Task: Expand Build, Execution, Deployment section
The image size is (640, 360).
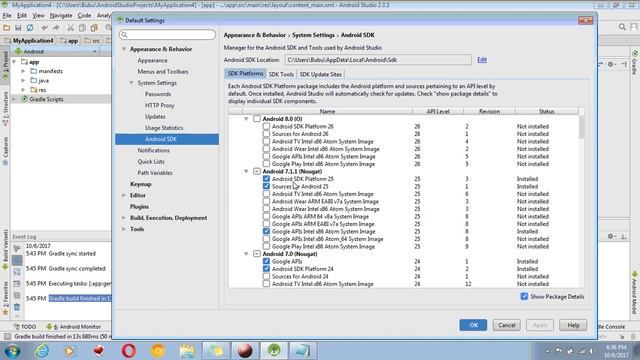Action: 124,218
